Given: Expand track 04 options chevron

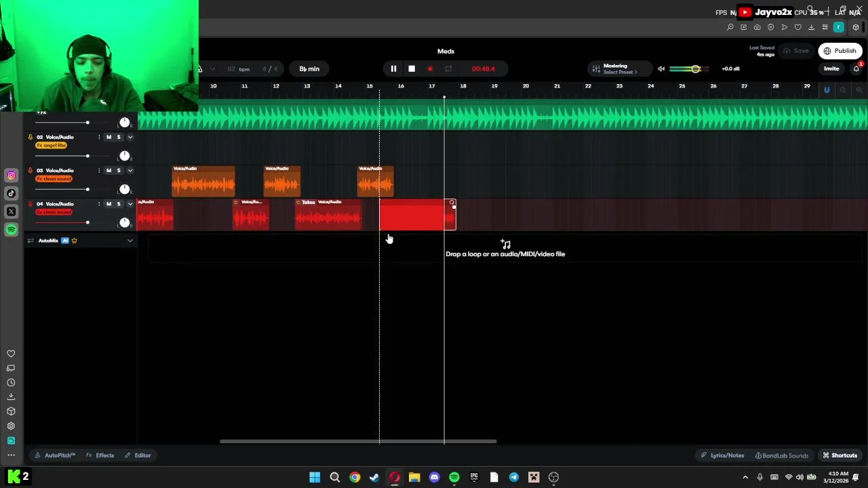Looking at the screenshot, I should [130, 203].
